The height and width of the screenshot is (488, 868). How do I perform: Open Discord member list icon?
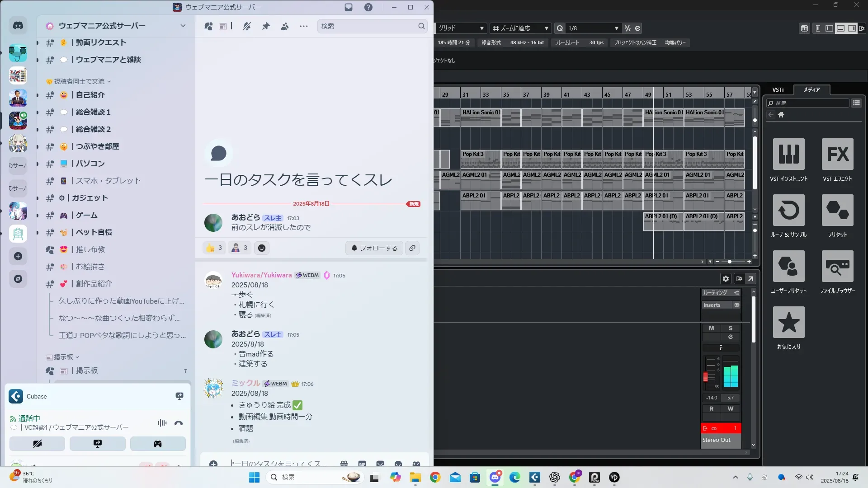(x=285, y=26)
